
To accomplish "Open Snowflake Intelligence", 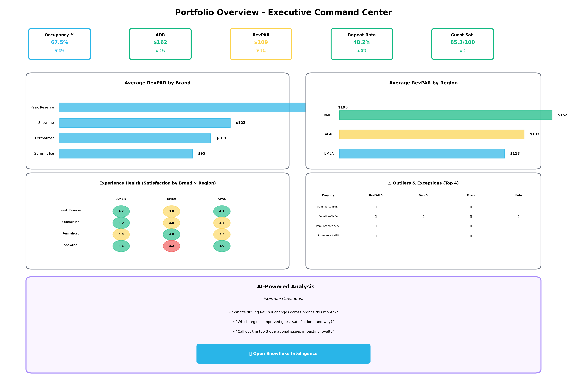I will click(283, 354).
